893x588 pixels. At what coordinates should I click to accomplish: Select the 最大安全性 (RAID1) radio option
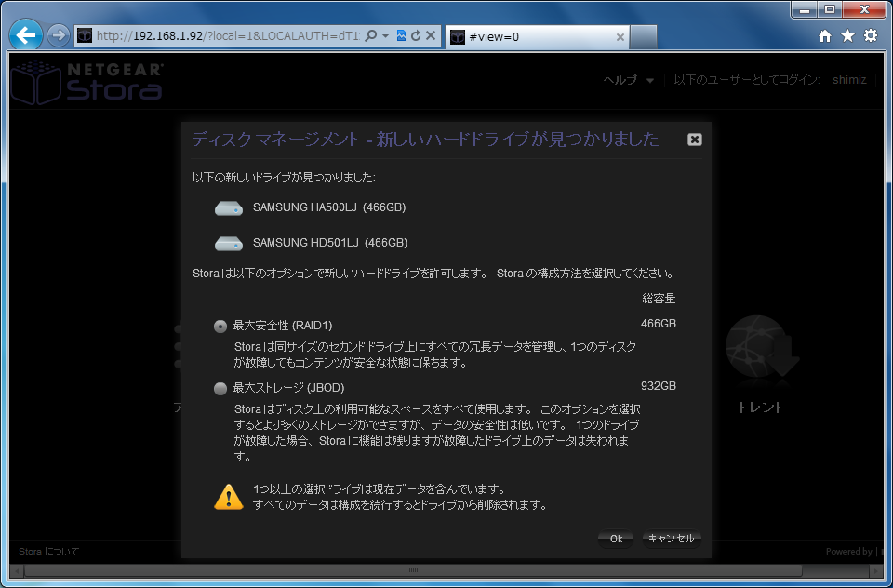pos(220,326)
